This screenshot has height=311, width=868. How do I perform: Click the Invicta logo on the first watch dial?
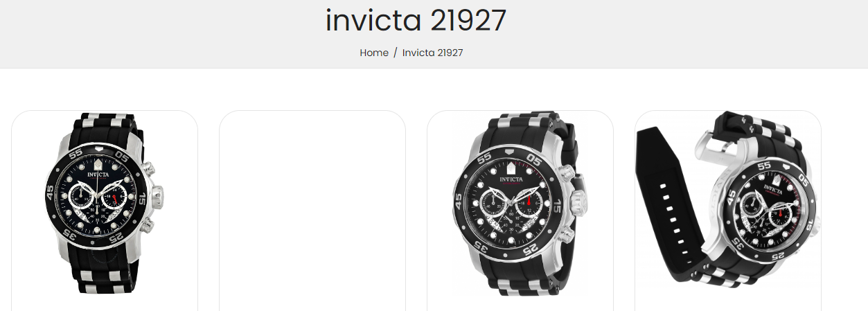click(x=98, y=176)
